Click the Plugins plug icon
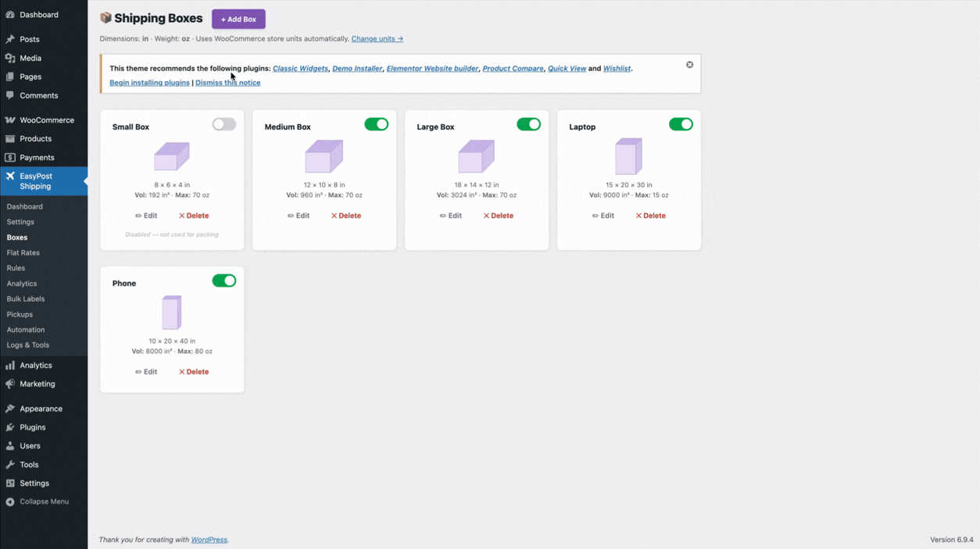 point(10,427)
